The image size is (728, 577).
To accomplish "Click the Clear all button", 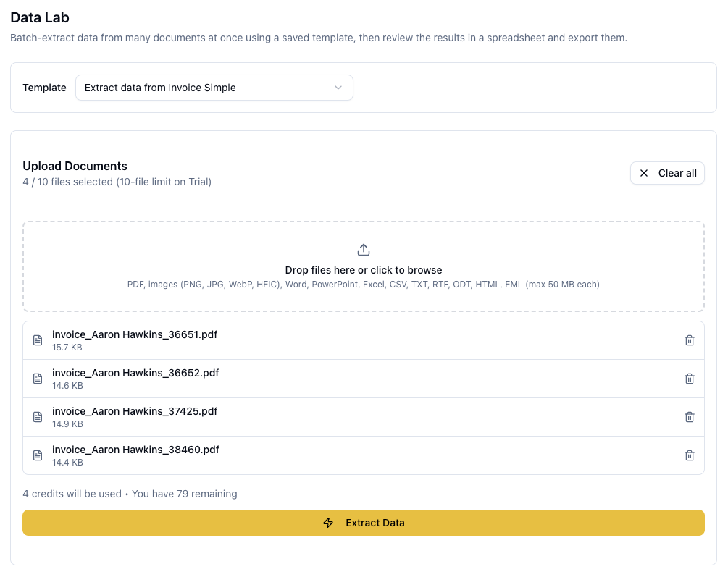I will 667,173.
